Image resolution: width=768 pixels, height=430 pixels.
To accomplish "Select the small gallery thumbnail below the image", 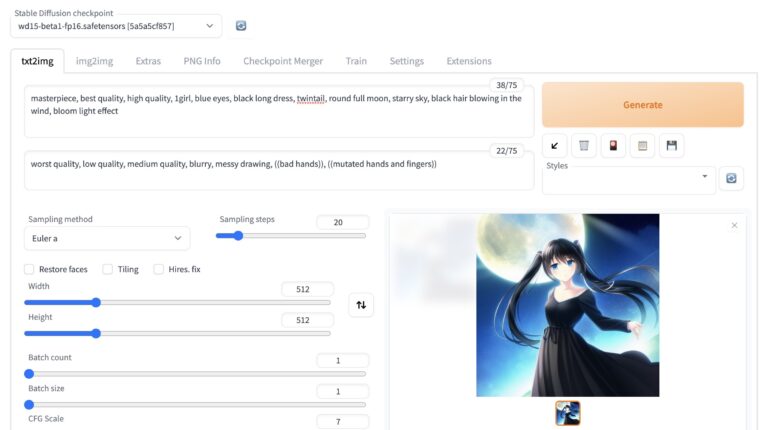I will 568,413.
